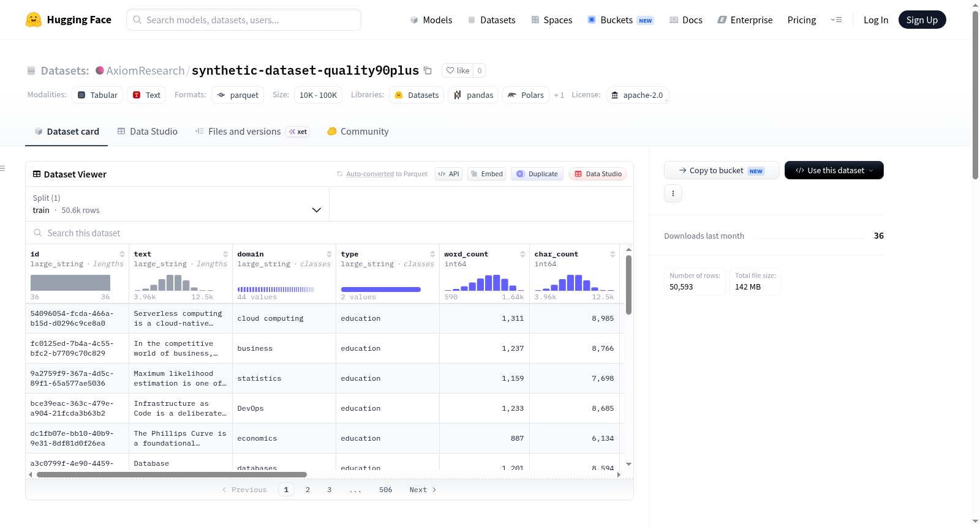Duplicate this dataset

pos(537,174)
